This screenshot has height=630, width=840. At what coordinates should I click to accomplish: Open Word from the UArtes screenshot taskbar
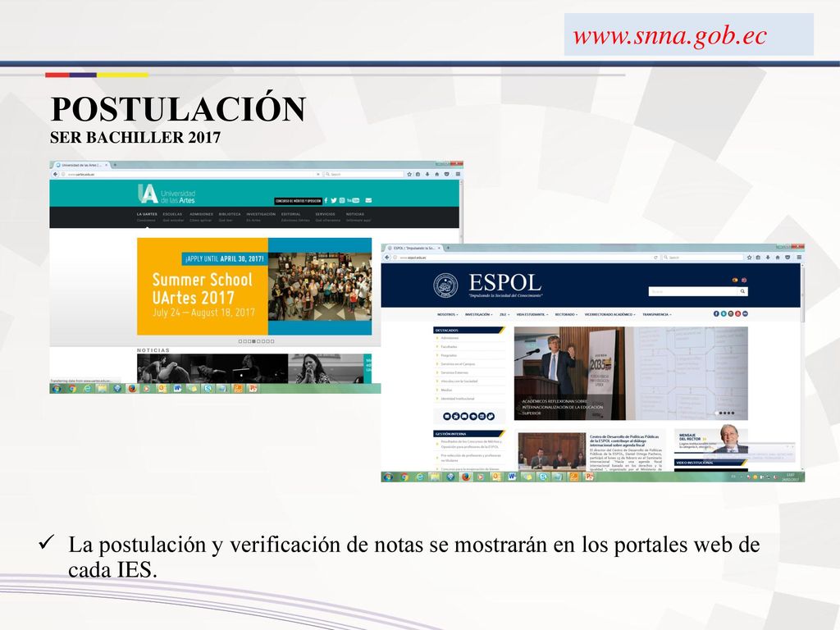(177, 388)
